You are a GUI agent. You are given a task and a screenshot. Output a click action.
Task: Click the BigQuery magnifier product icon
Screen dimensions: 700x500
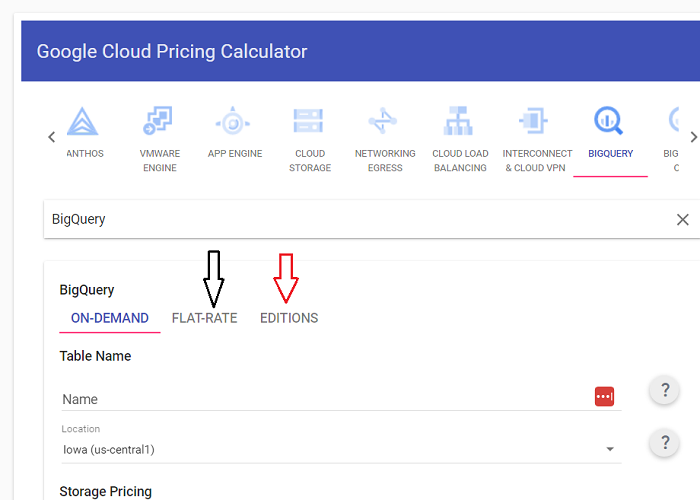coord(608,121)
